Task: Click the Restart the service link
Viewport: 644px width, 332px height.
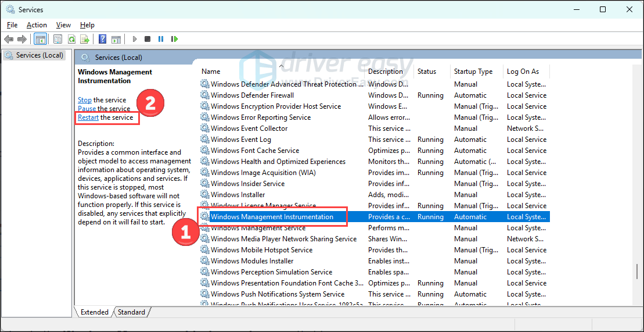Action: click(88, 117)
